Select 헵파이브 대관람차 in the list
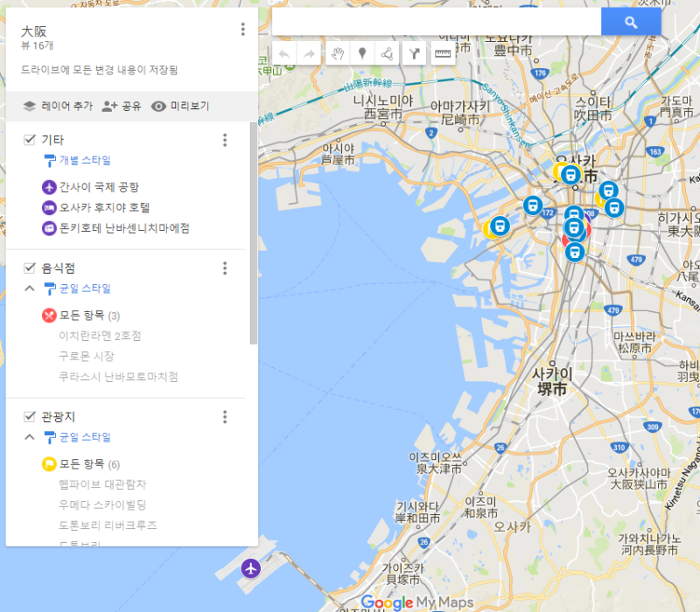The height and width of the screenshot is (612, 700). (x=102, y=484)
